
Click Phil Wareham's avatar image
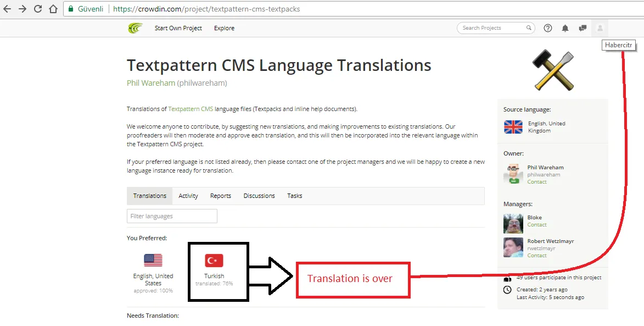pyautogui.click(x=513, y=174)
